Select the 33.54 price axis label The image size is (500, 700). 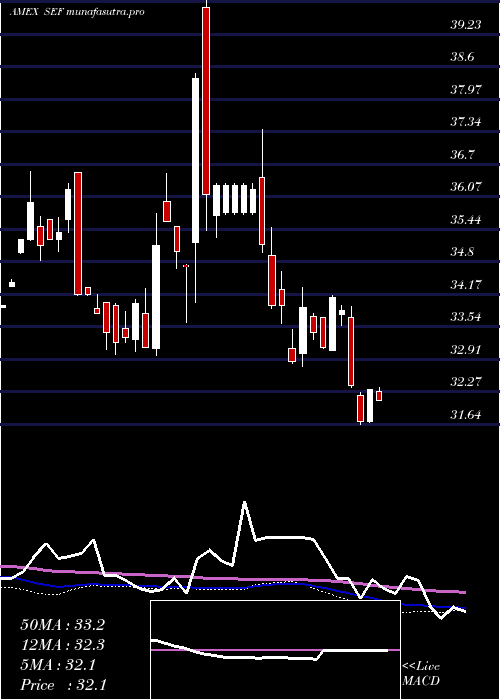[466, 317]
